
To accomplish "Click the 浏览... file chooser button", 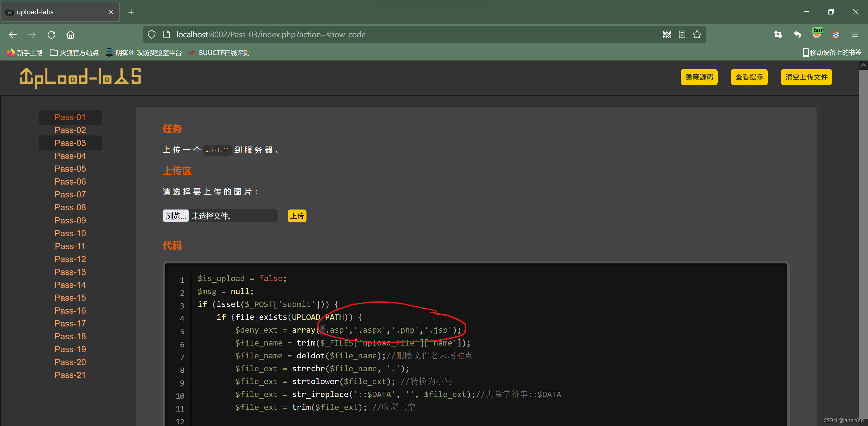I will click(175, 216).
